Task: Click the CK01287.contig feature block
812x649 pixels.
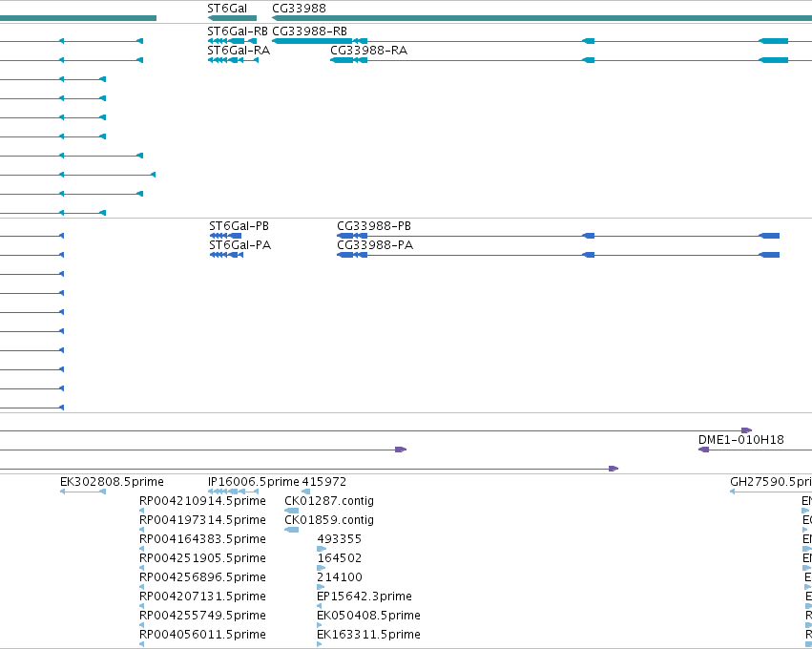Action: pos(292,511)
